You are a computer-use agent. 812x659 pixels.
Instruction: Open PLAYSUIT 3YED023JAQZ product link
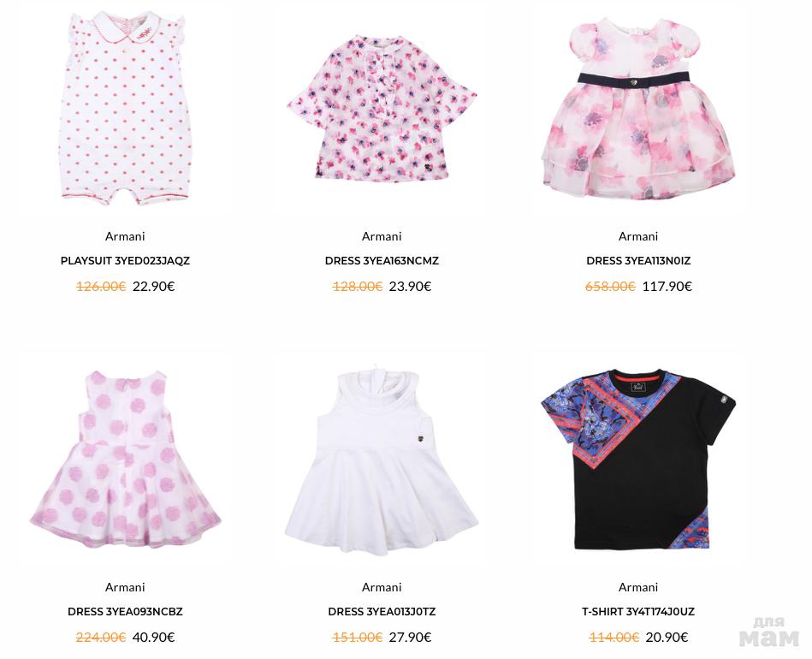(125, 260)
